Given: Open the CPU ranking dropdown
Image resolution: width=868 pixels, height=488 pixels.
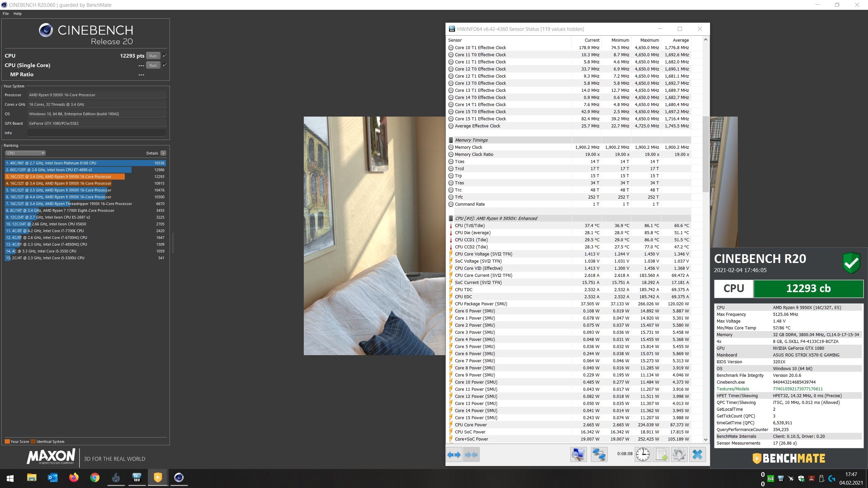Looking at the screenshot, I should [25, 153].
